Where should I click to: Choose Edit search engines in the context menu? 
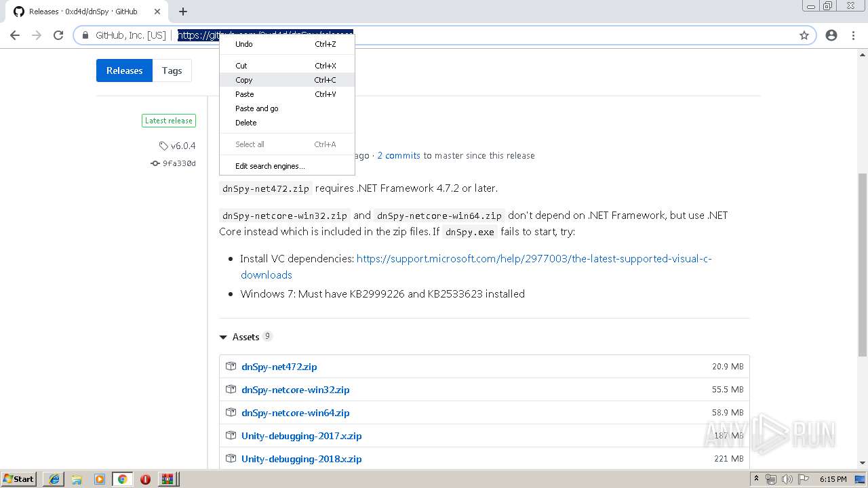click(287, 166)
